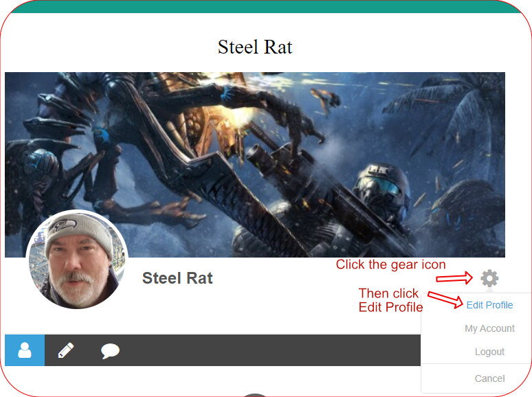Click the dark round element at bottom edge
The width and height of the screenshot is (532, 397).
[x=255, y=396]
